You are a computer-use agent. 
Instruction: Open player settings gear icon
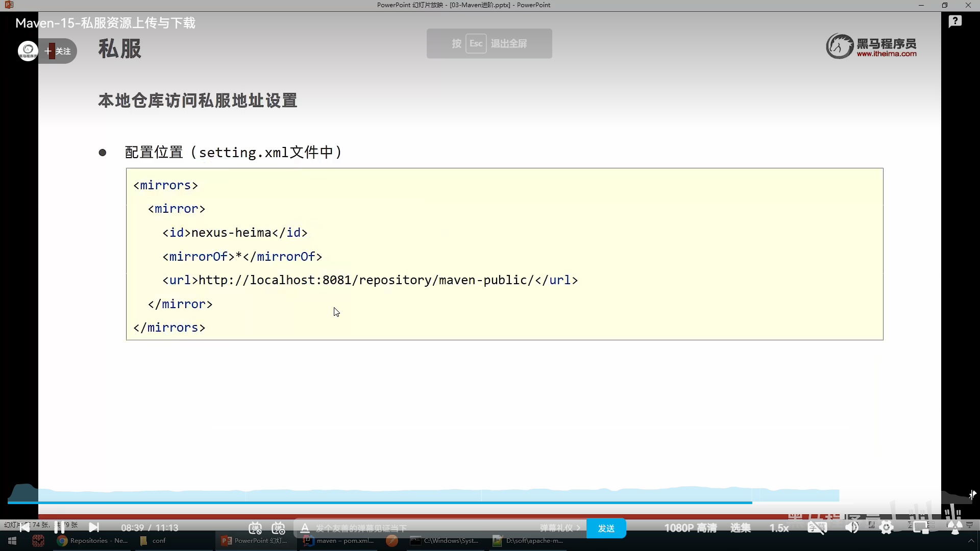pos(887,528)
